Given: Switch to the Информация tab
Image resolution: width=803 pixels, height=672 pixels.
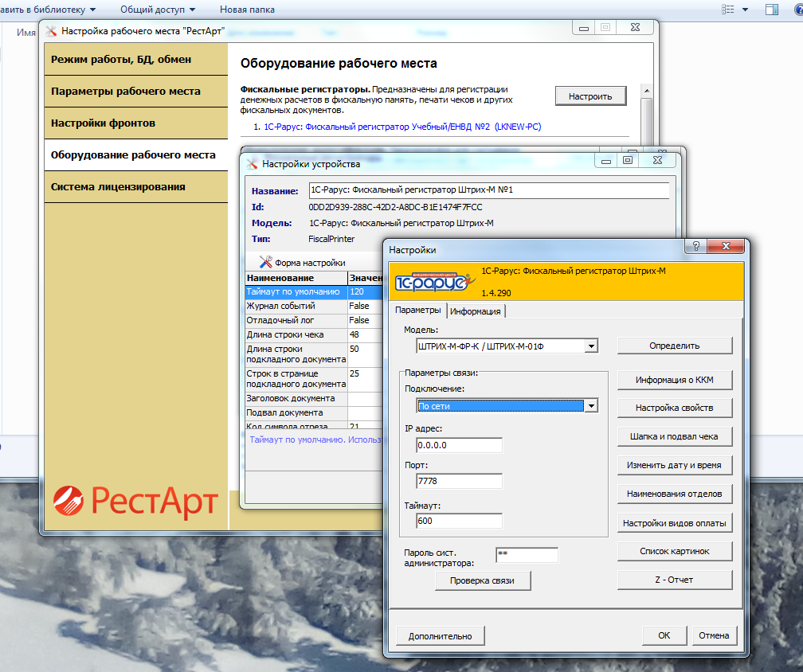Looking at the screenshot, I should pos(476,311).
